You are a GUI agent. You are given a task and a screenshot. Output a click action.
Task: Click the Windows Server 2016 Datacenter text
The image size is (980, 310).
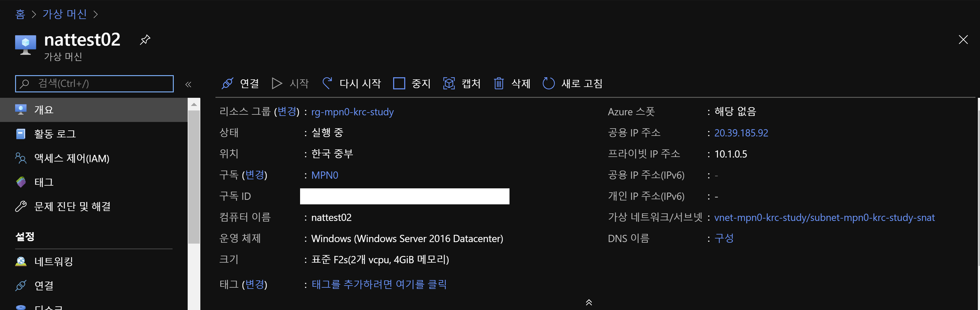[x=407, y=238]
